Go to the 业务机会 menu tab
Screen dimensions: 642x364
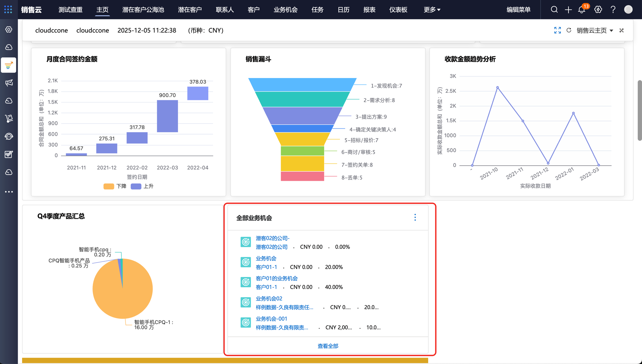tap(285, 10)
